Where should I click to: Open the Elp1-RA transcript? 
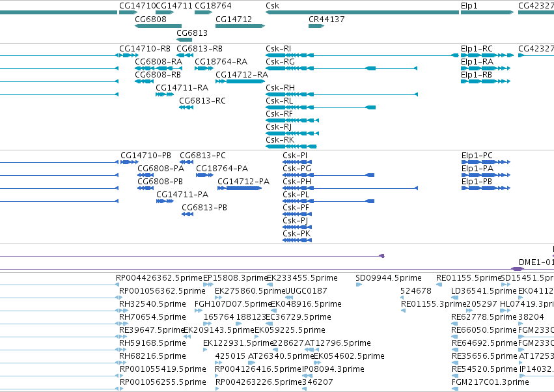486,68
